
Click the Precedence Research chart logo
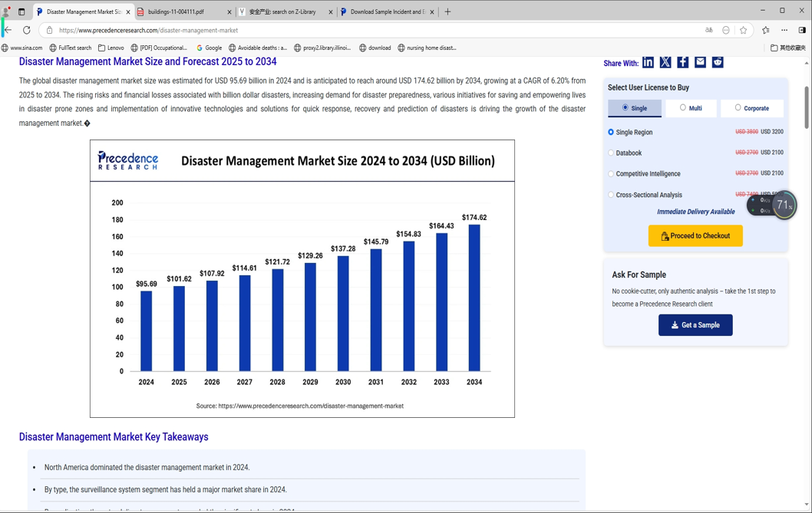click(128, 160)
